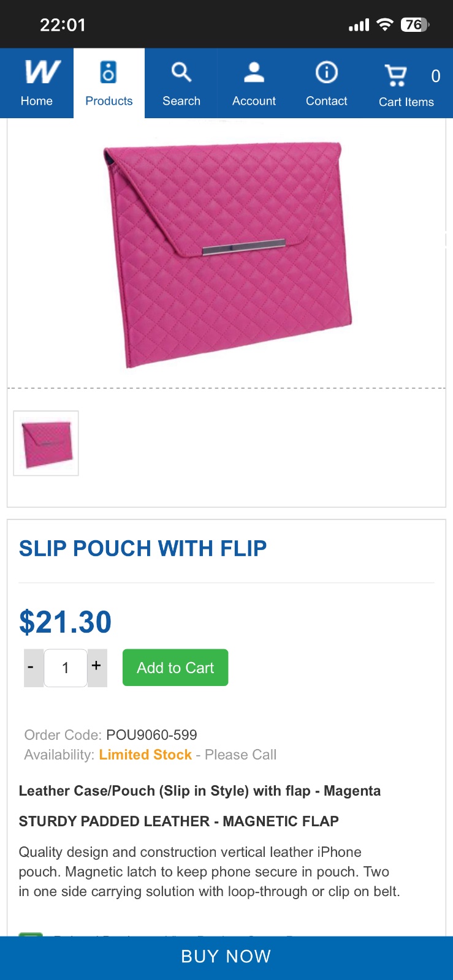This screenshot has width=453, height=980.
Task: Open the shopping cart icon
Action: [396, 75]
